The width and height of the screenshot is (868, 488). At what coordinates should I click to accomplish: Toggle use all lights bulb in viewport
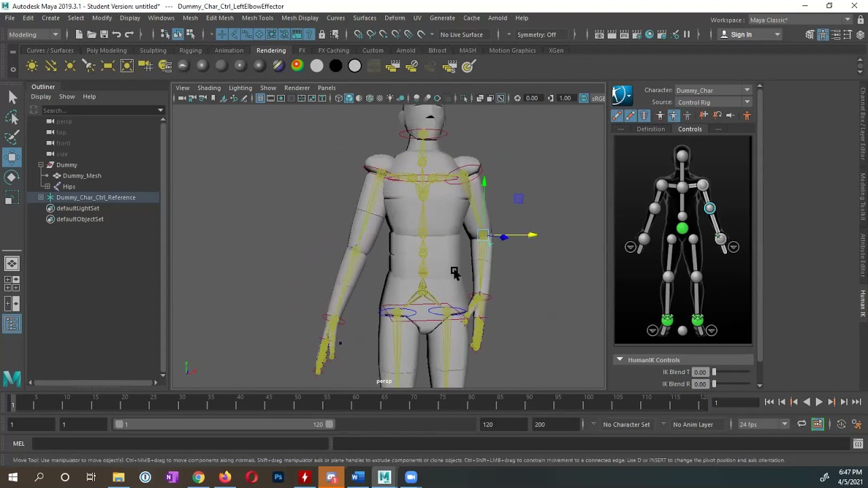click(390, 98)
